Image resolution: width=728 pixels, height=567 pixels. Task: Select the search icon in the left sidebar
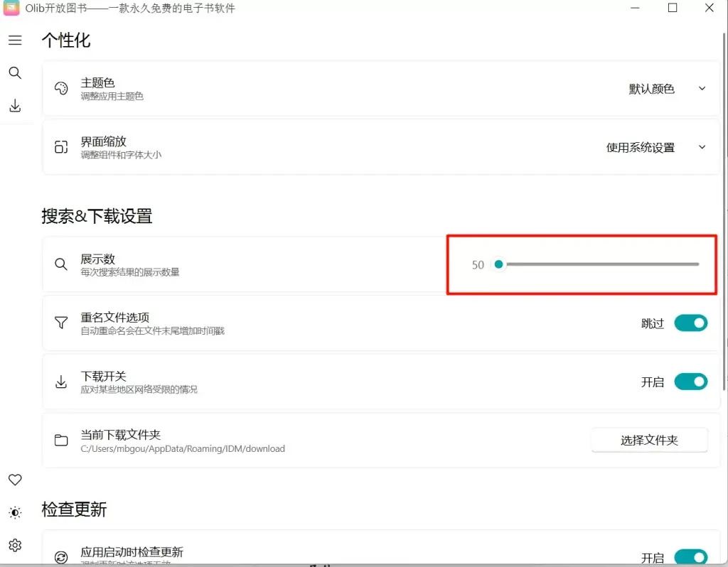[x=15, y=72]
